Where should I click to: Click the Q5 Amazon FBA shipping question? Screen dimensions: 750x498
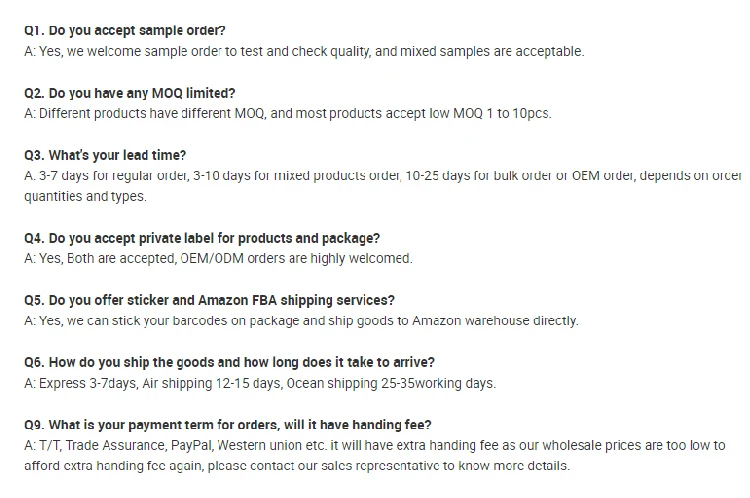tap(209, 300)
